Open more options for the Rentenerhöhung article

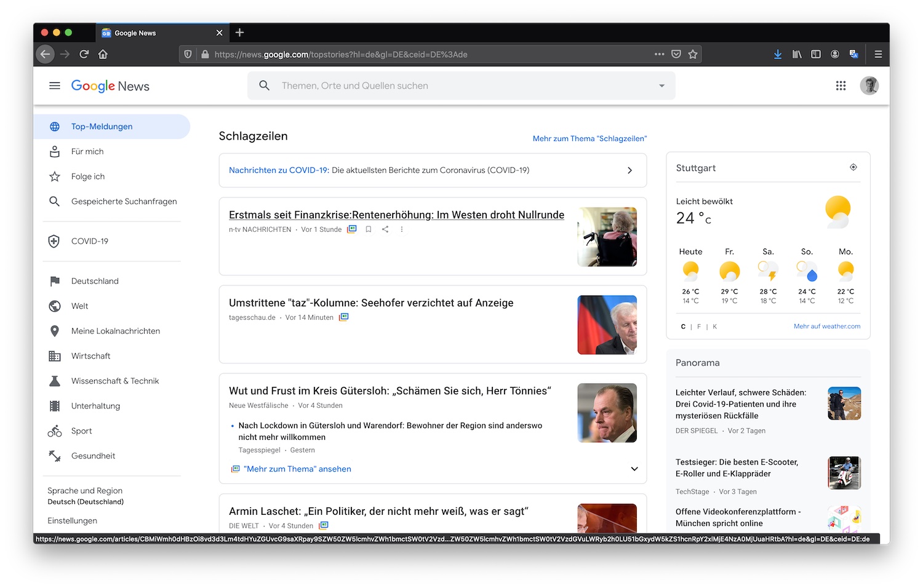click(x=402, y=229)
